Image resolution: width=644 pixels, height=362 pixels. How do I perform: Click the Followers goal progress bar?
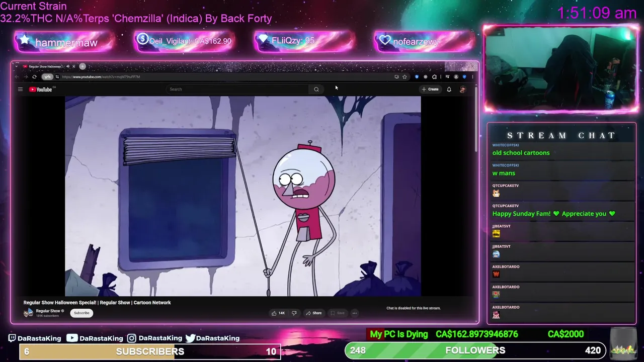point(475,350)
